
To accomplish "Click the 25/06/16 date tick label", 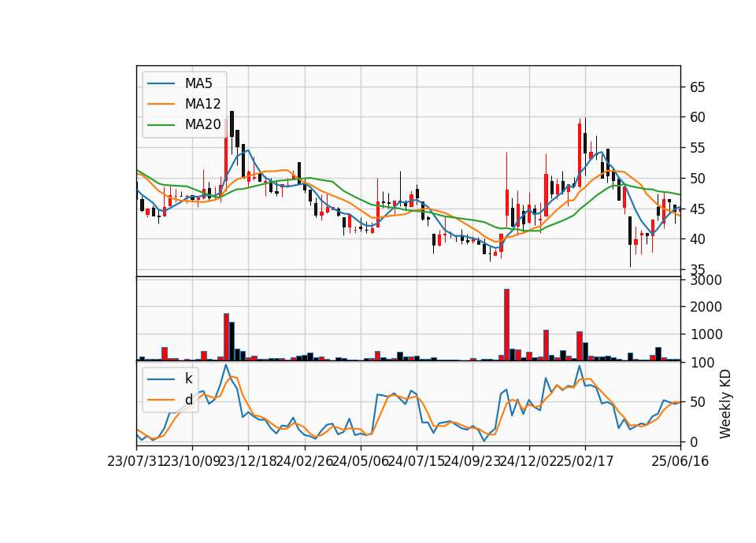I will coord(680,461).
